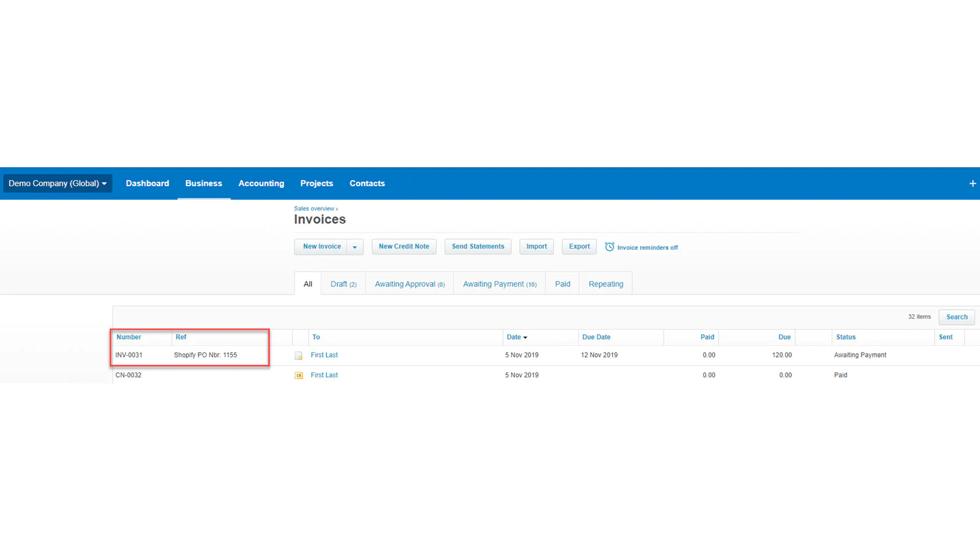This screenshot has height=551, width=980.
Task: Click the sort arrow on the Date column
Action: (x=525, y=337)
